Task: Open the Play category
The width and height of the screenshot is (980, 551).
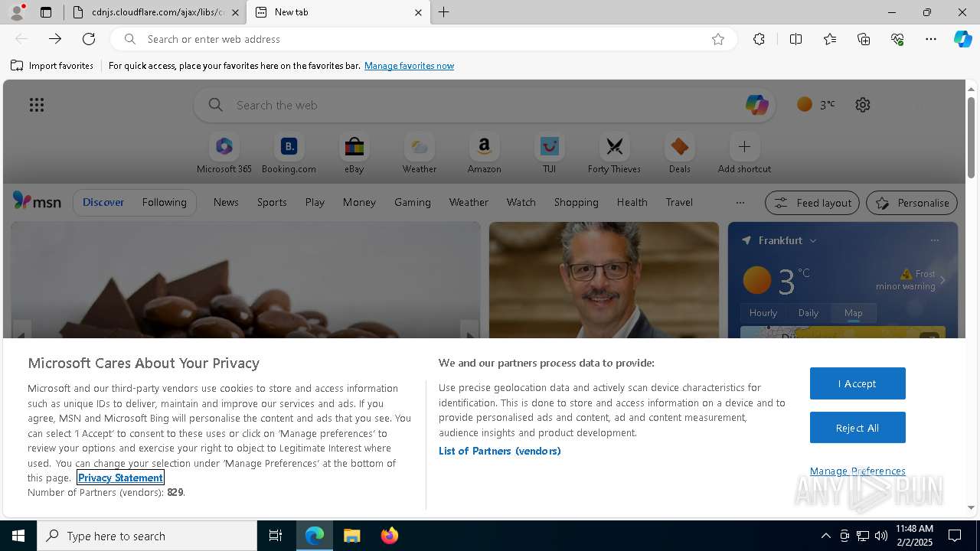Action: tap(315, 202)
